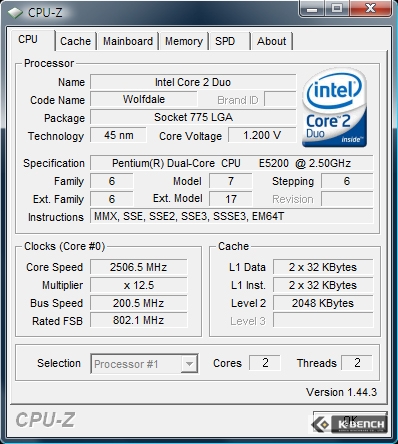Click the Model value 7
The width and height of the screenshot is (398, 444).
coord(231,181)
